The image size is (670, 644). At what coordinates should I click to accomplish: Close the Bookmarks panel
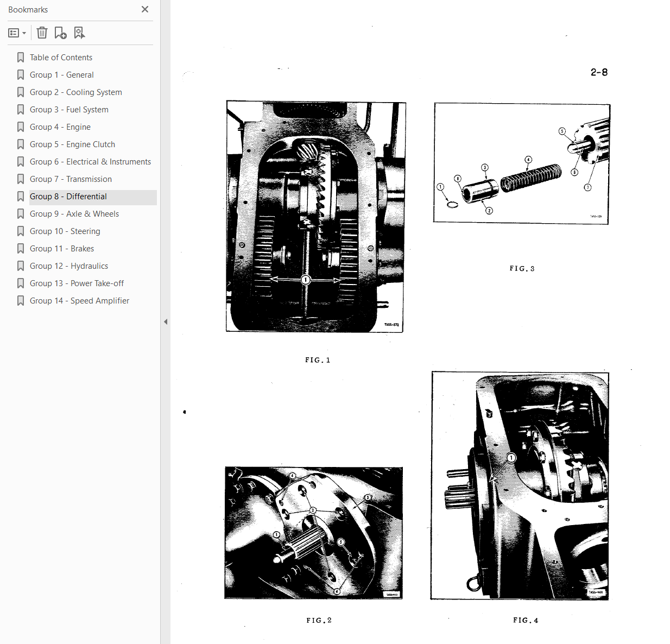click(145, 9)
